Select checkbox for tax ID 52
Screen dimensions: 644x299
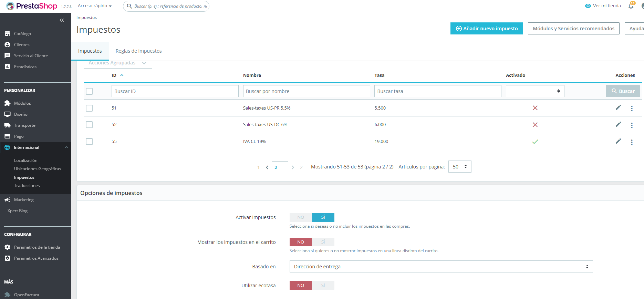[x=89, y=125]
